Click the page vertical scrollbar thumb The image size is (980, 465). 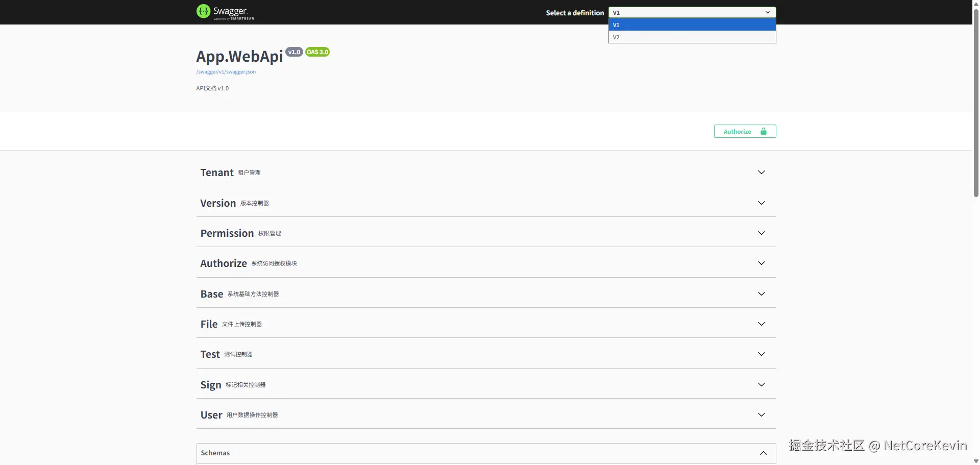[976, 102]
